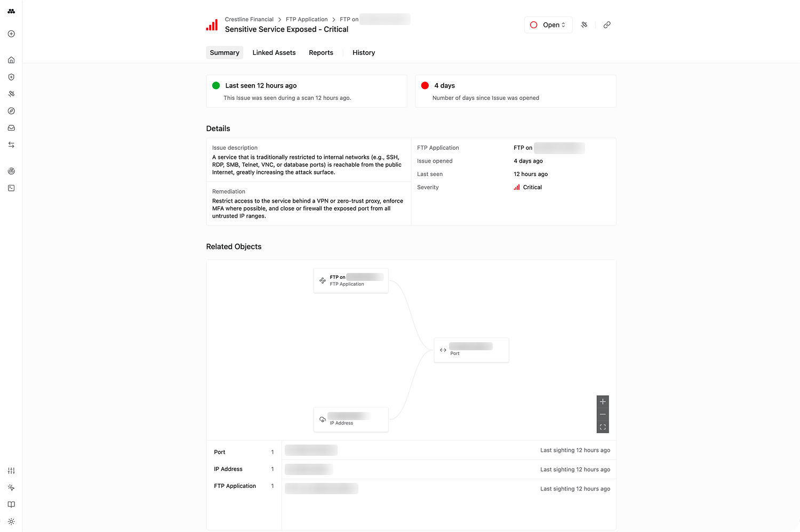This screenshot has height=532, width=800.
Task: Select the Summary tab
Action: click(225, 53)
